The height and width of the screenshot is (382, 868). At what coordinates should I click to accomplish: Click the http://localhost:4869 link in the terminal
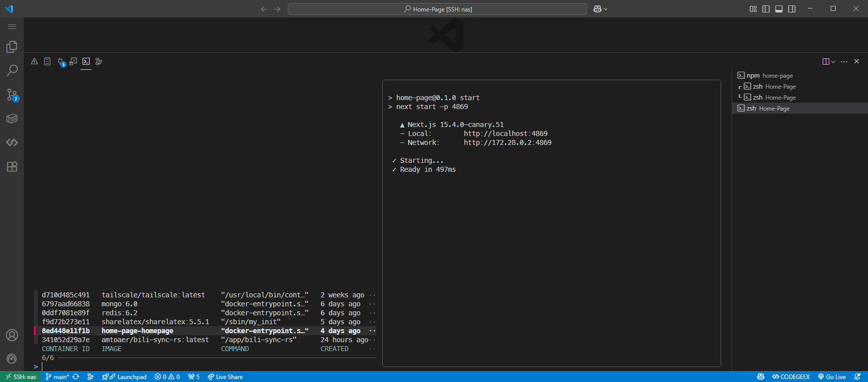tap(506, 133)
